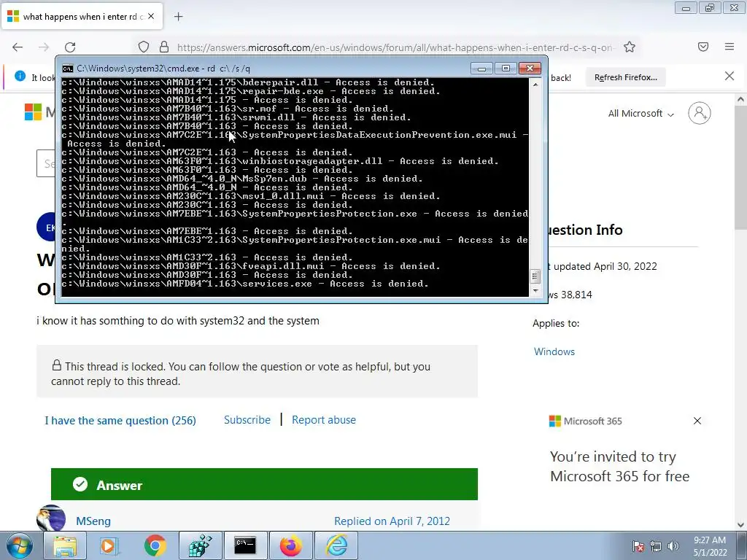
Task: Click 'Replied on April 7, 2012' text
Action: coord(392,521)
